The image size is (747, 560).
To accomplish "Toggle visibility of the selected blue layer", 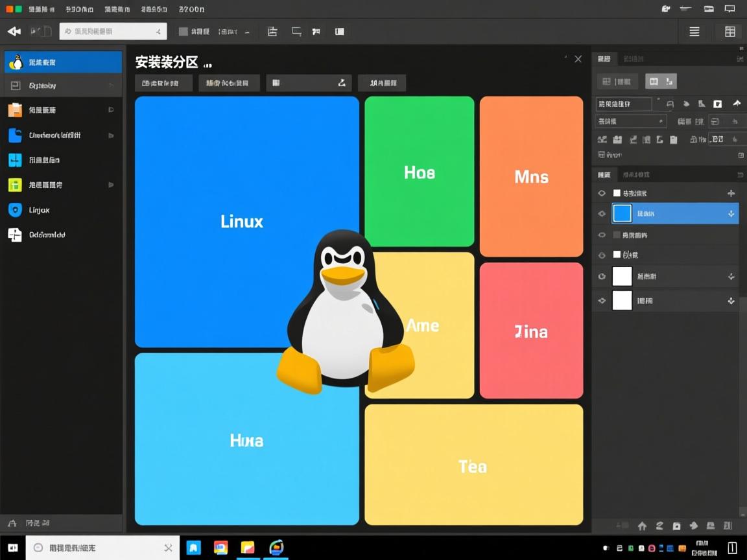I will tap(601, 213).
